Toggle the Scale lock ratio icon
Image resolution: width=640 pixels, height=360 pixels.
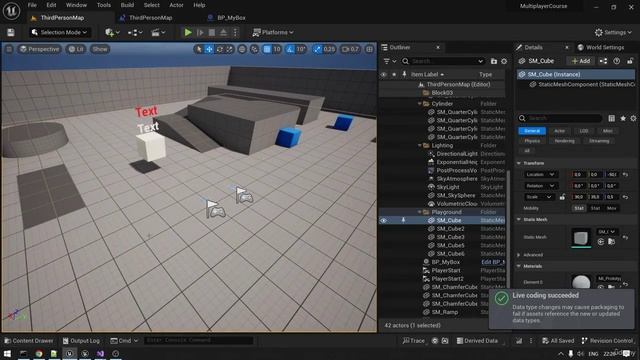point(562,197)
